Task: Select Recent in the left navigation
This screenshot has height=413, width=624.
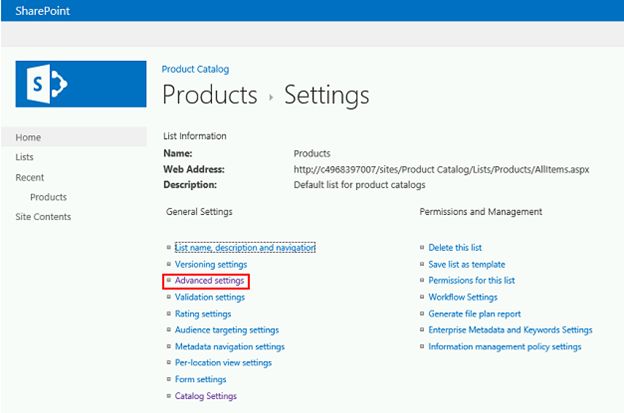Action: coord(30,177)
